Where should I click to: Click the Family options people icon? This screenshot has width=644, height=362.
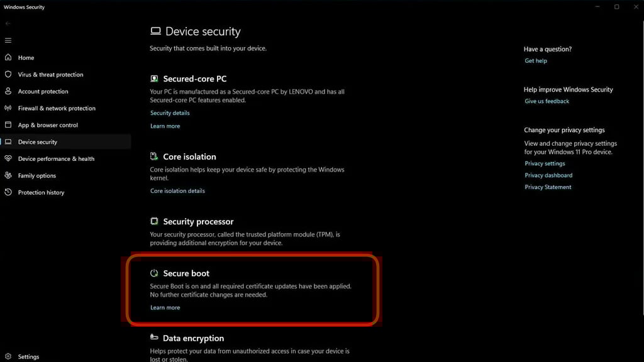pyautogui.click(x=8, y=176)
